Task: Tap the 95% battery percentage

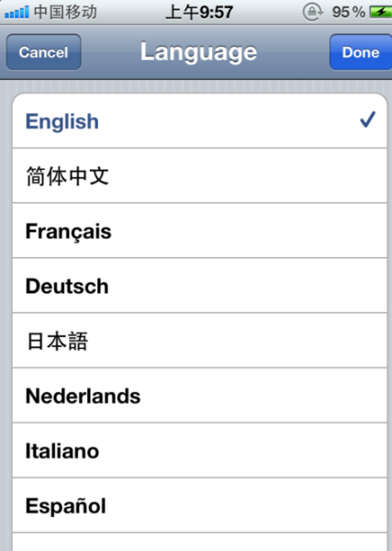Action: pos(349,12)
